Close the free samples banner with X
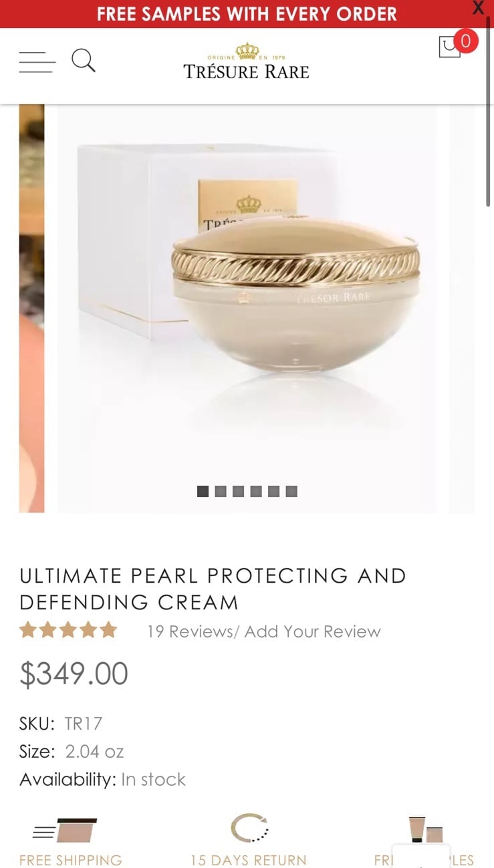The height and width of the screenshot is (868, 494). coord(478,8)
